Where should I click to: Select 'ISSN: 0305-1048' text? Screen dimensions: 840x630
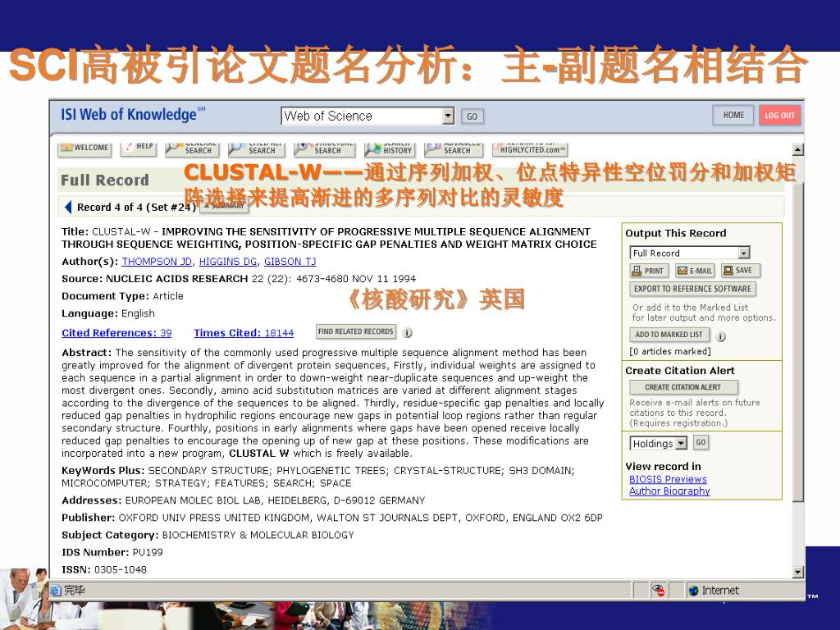(104, 569)
